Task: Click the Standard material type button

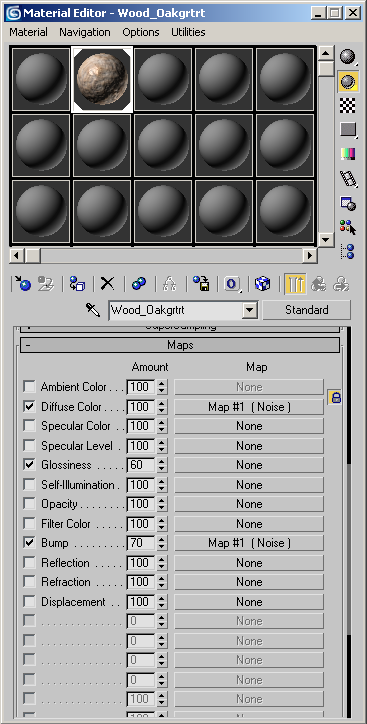Action: point(307,310)
